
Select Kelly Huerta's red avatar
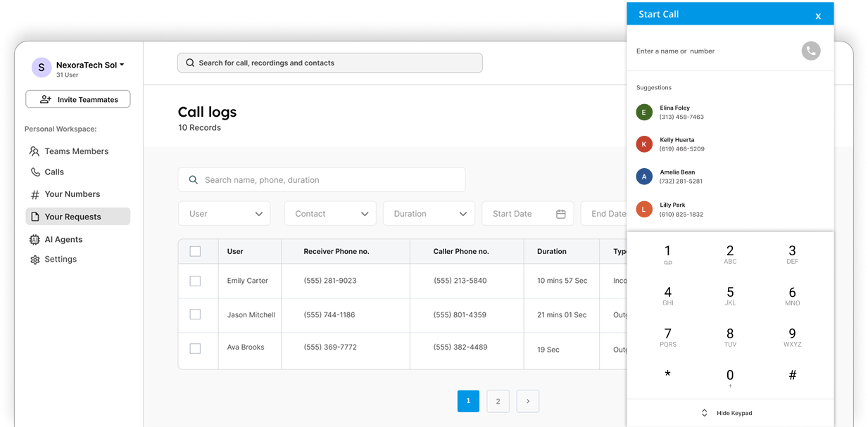pyautogui.click(x=643, y=144)
